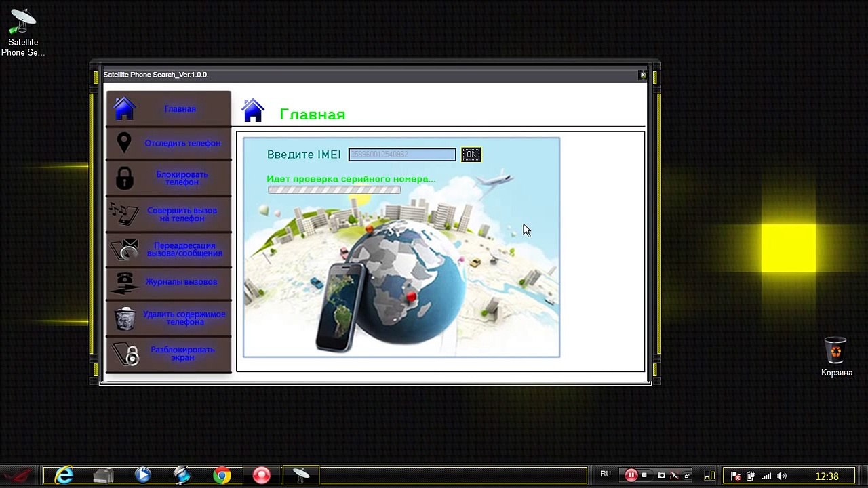Open the ROG Start button
The height and width of the screenshot is (488, 868).
click(x=19, y=475)
